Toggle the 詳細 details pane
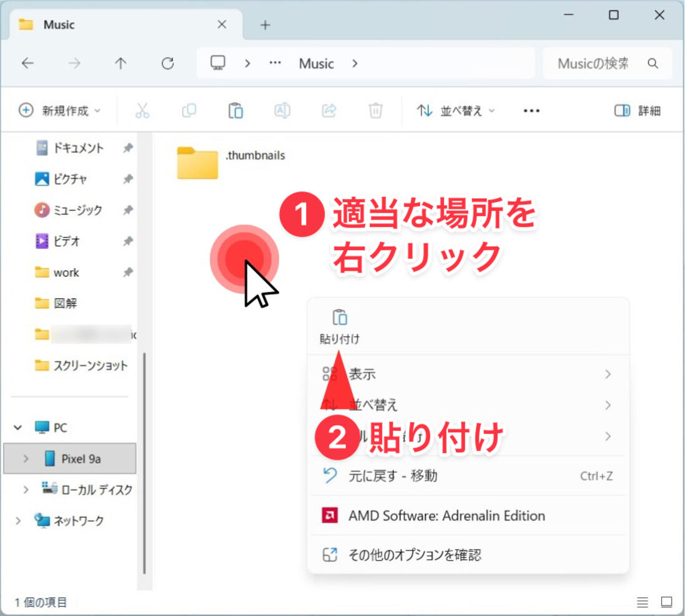 (637, 111)
